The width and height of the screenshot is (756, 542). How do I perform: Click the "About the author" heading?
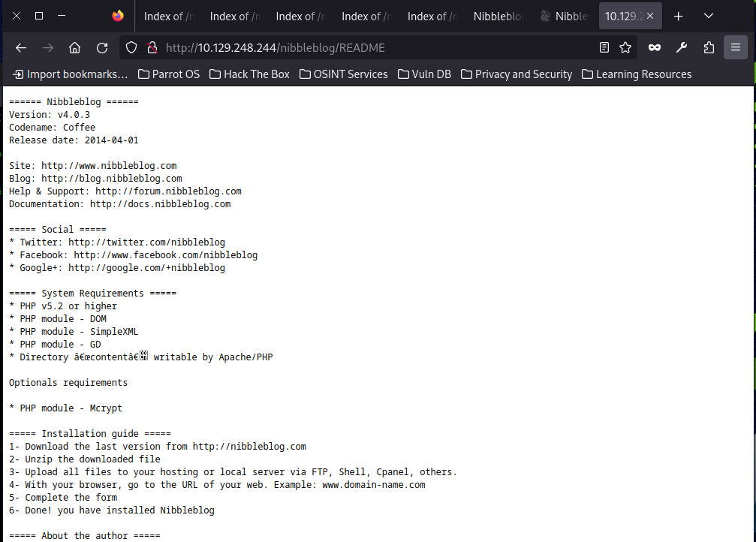(84, 536)
